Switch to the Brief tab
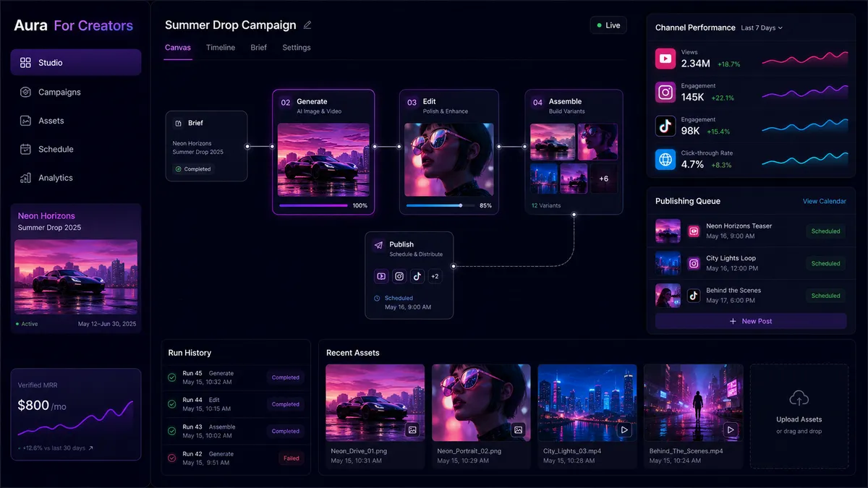 (259, 48)
